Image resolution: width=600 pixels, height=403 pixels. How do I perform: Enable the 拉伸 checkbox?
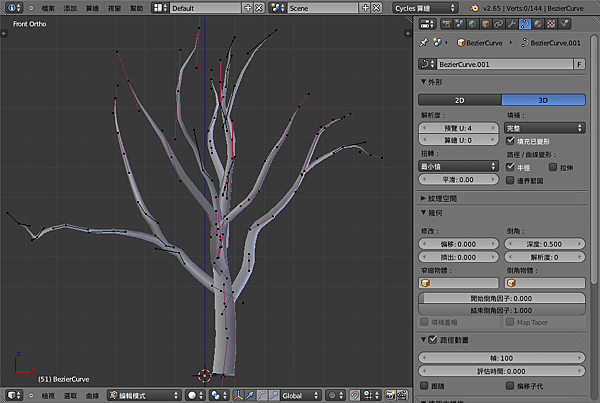[553, 167]
